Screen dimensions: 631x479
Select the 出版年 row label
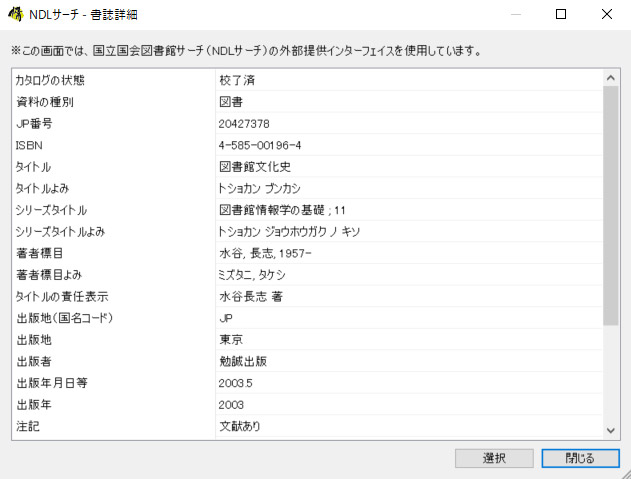[x=34, y=405]
